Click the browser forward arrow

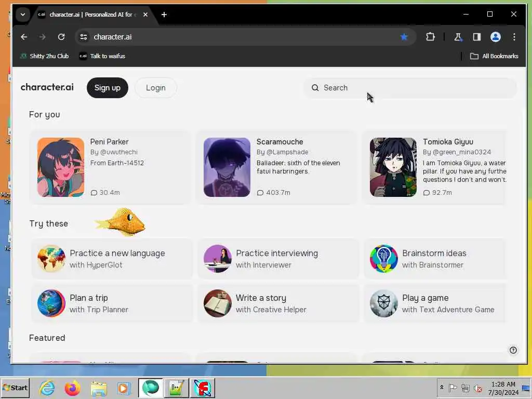point(43,37)
